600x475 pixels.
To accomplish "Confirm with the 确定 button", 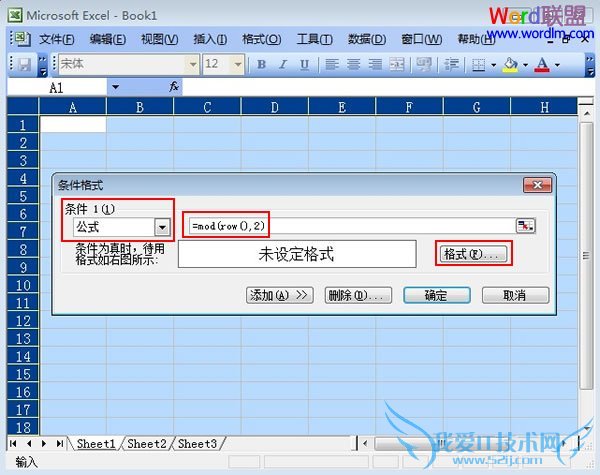I will click(x=437, y=295).
